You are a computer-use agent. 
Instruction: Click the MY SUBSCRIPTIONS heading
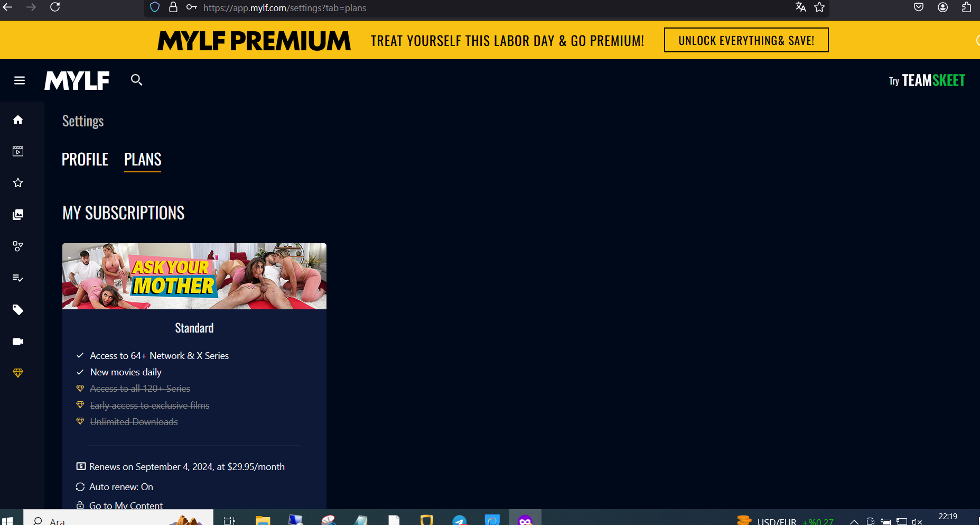click(x=124, y=213)
